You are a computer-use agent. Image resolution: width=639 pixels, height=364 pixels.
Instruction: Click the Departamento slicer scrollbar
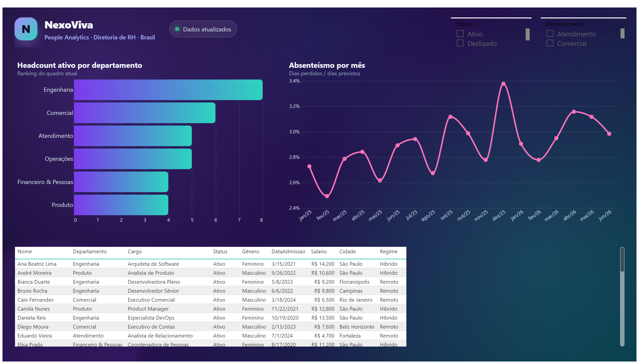(622, 33)
